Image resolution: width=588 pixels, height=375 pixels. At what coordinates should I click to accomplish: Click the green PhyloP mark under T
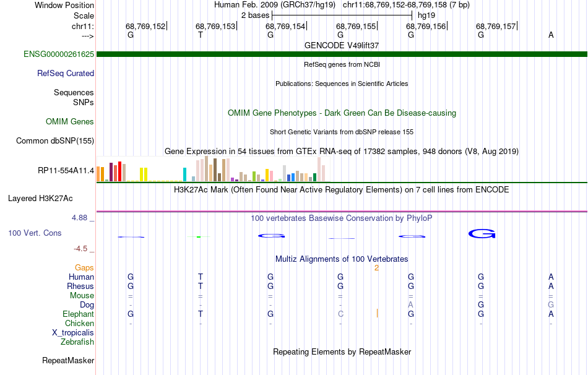199,236
